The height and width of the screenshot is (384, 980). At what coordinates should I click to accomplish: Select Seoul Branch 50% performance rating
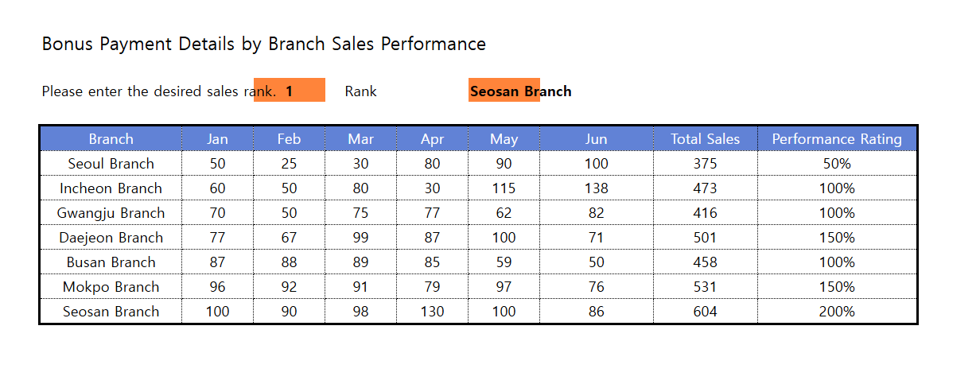(837, 164)
